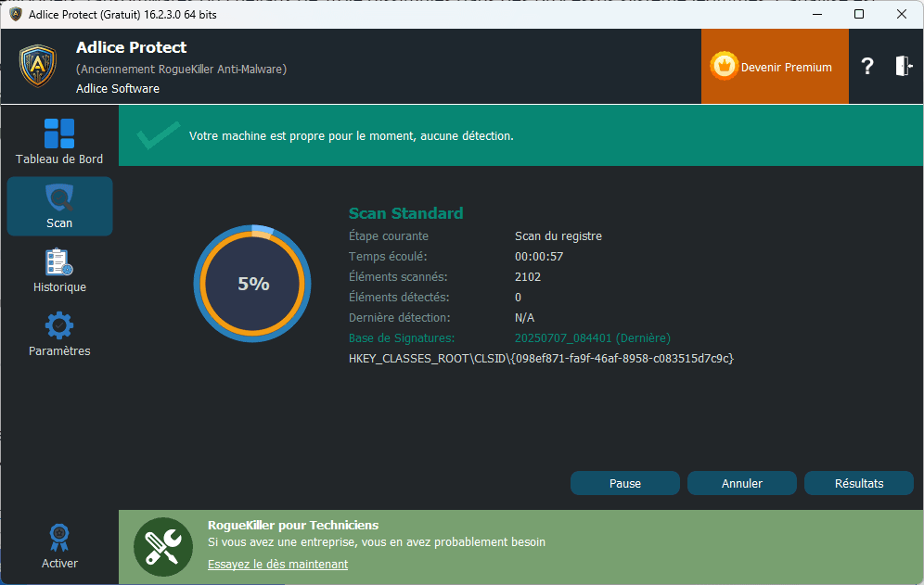Open the Tableau de Bord dashboard icon
Image resolution: width=924 pixels, height=585 pixels.
click(59, 134)
